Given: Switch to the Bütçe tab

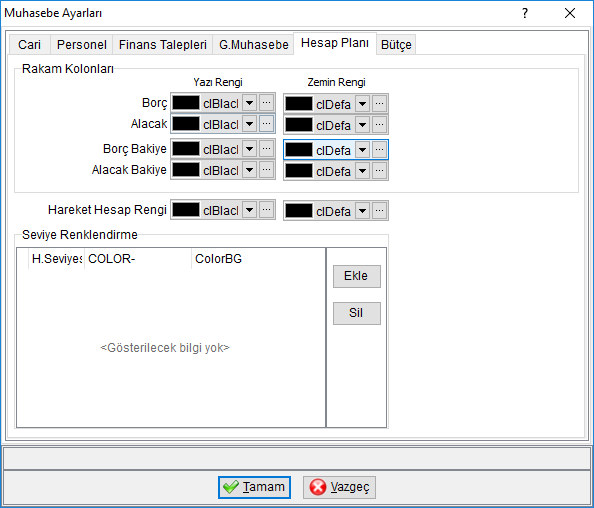Looking at the screenshot, I should coord(396,45).
